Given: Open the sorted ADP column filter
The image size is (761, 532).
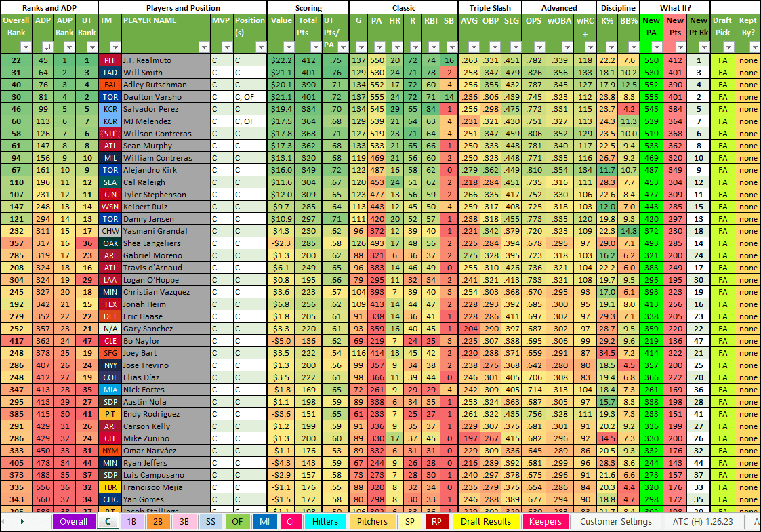Looking at the screenshot, I should (47, 47).
